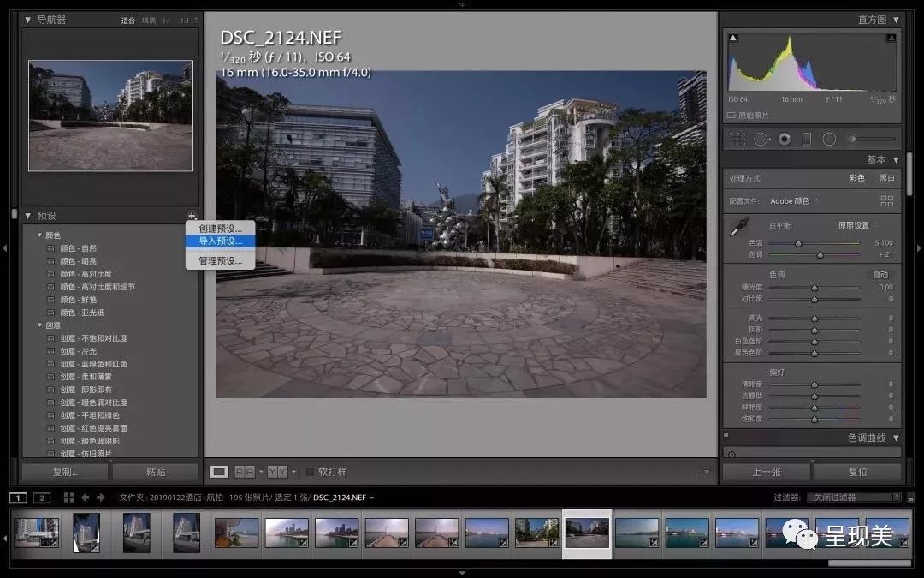The height and width of the screenshot is (578, 924).
Task: Expand the 色调曲线 panel triangle
Action: click(x=896, y=438)
